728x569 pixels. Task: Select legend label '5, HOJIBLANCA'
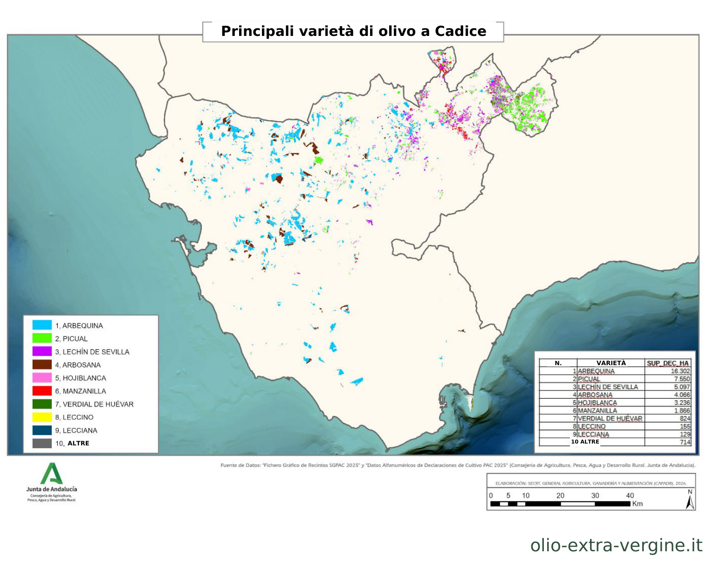point(81,378)
